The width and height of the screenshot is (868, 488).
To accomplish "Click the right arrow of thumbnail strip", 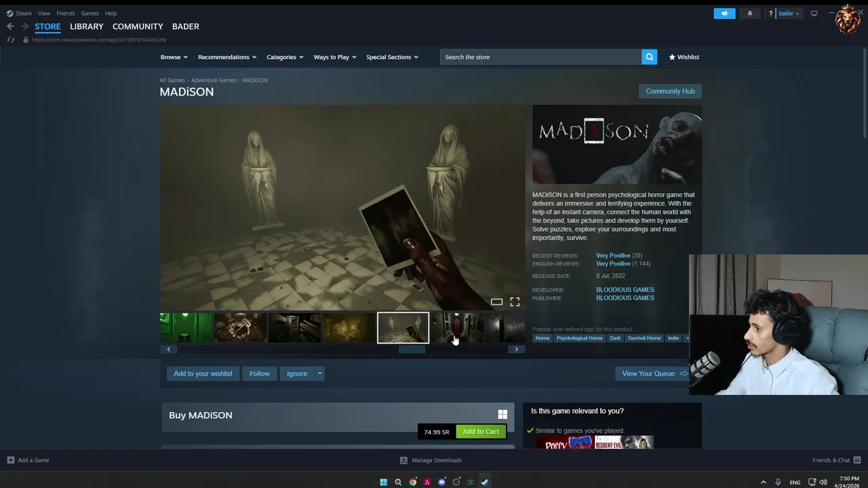I will pos(516,349).
